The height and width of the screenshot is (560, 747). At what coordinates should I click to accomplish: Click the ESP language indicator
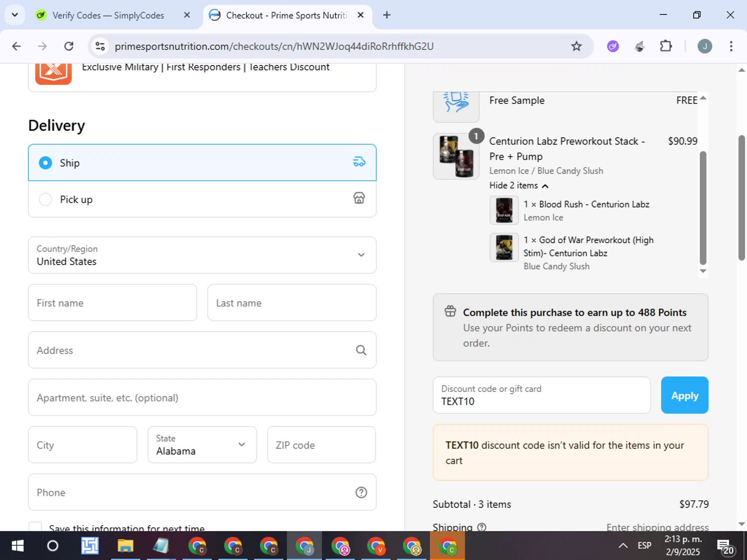(644, 546)
